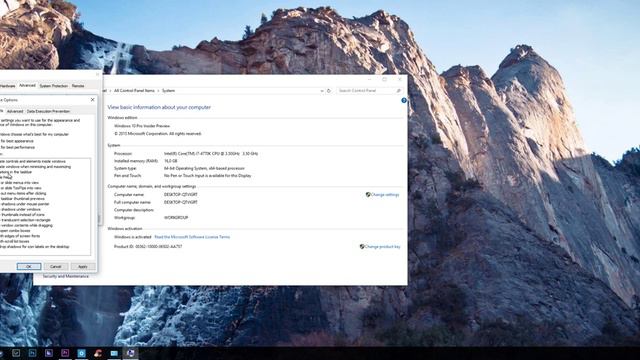This screenshot has width=640, height=360.
Task: Click the Product ID number text
Action: [159, 247]
